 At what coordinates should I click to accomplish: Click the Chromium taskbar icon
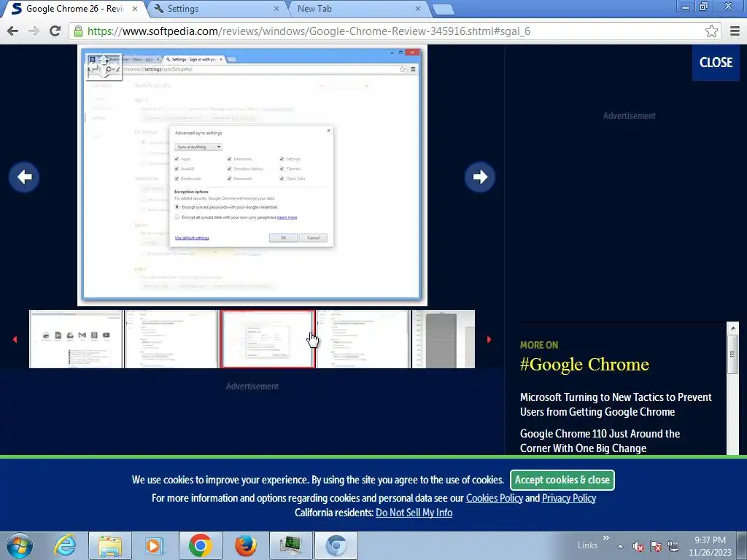(x=336, y=545)
